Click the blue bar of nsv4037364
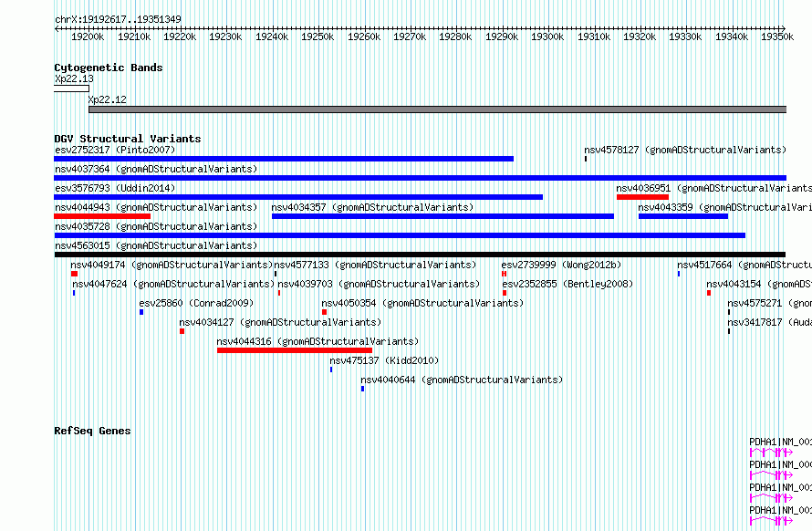Viewport: 812px width, 531px height. click(x=420, y=178)
